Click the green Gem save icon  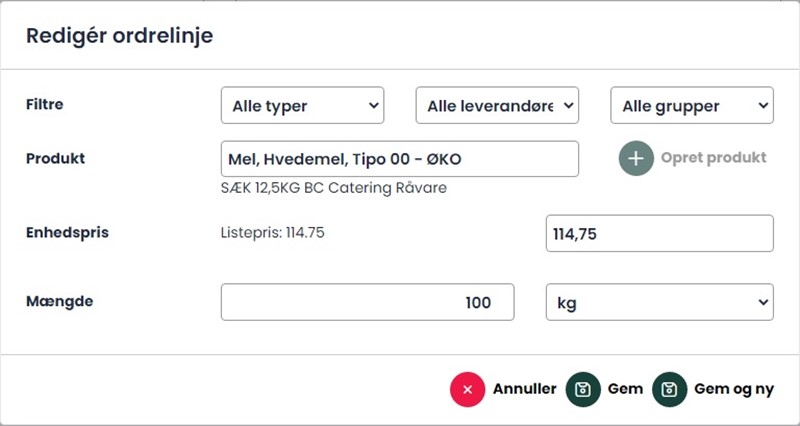[x=583, y=389]
